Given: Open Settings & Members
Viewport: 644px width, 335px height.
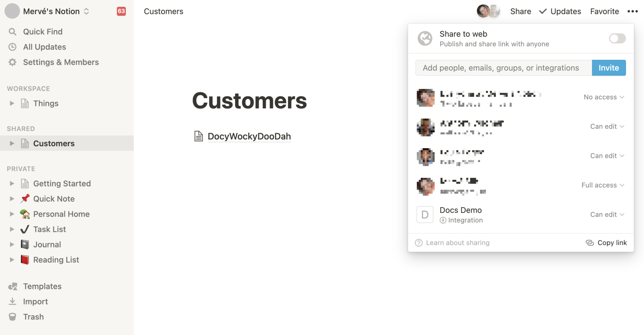Looking at the screenshot, I should click(61, 62).
